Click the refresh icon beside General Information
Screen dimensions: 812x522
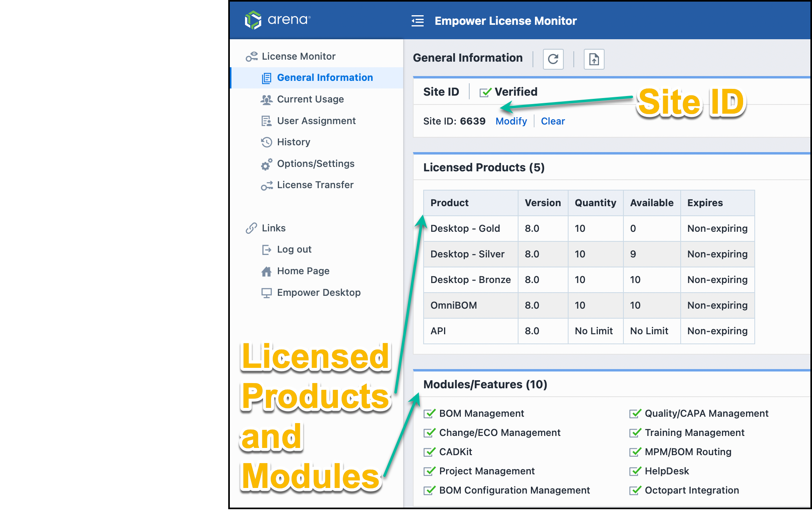553,59
